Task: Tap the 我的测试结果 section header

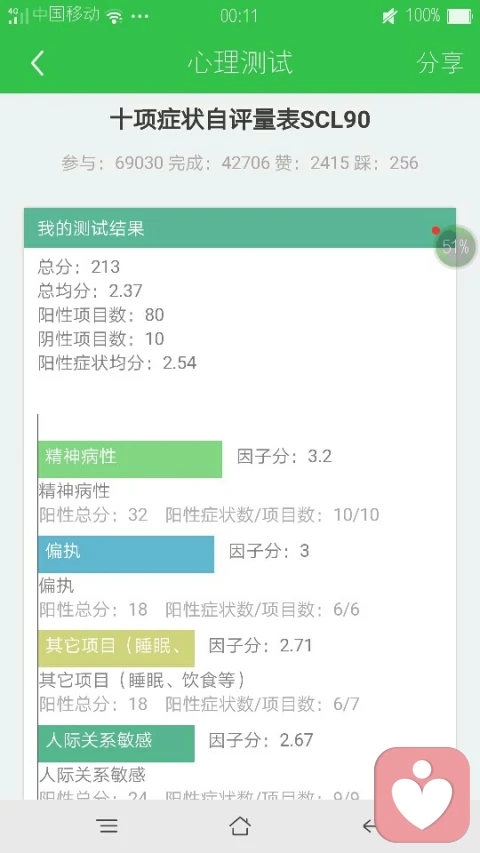Action: click(x=240, y=228)
